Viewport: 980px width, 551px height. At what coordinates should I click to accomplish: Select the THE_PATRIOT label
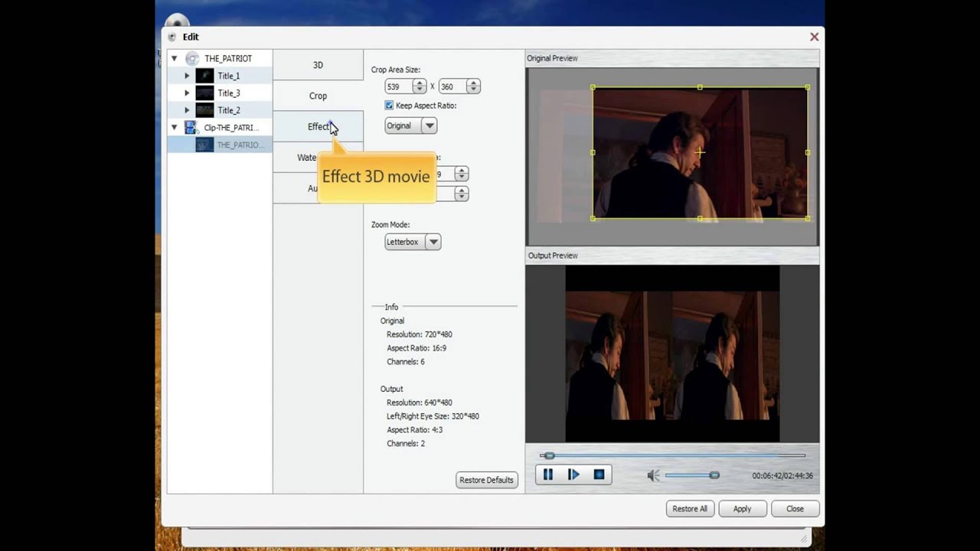coord(228,58)
